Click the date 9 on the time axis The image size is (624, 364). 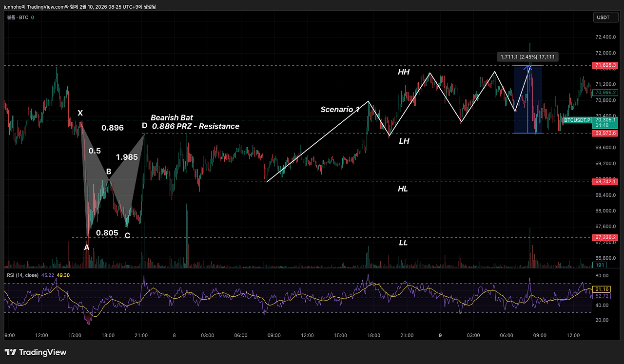tap(440, 335)
